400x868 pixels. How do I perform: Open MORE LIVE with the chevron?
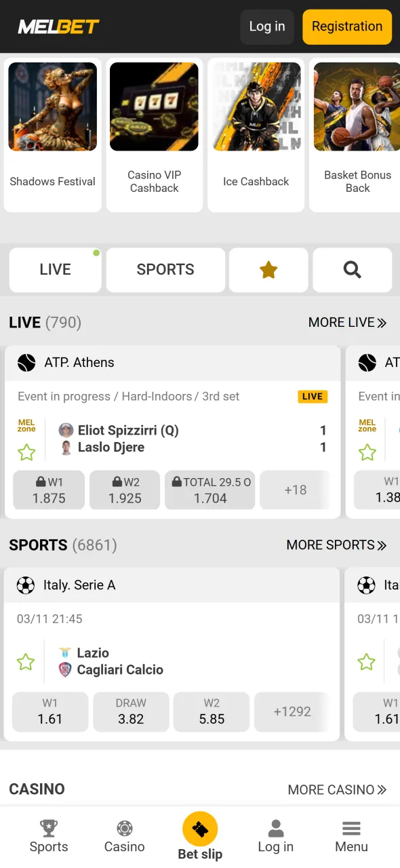point(348,322)
